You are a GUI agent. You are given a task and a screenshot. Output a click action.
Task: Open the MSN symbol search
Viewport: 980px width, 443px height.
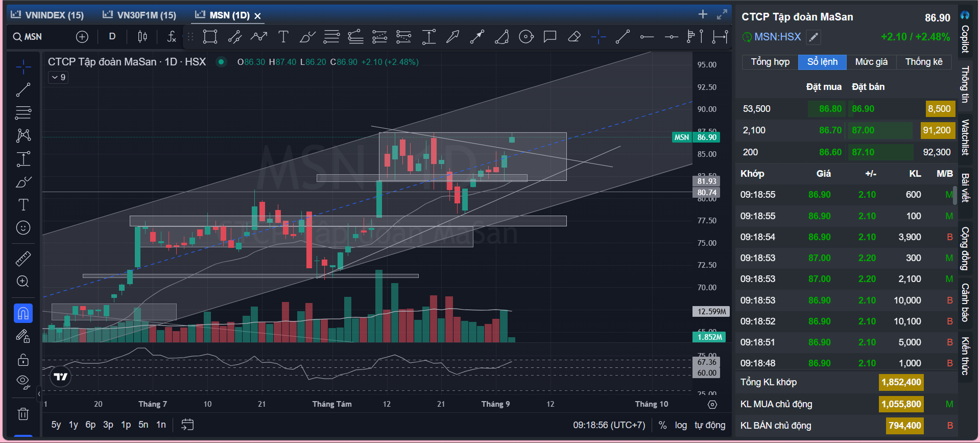(28, 37)
